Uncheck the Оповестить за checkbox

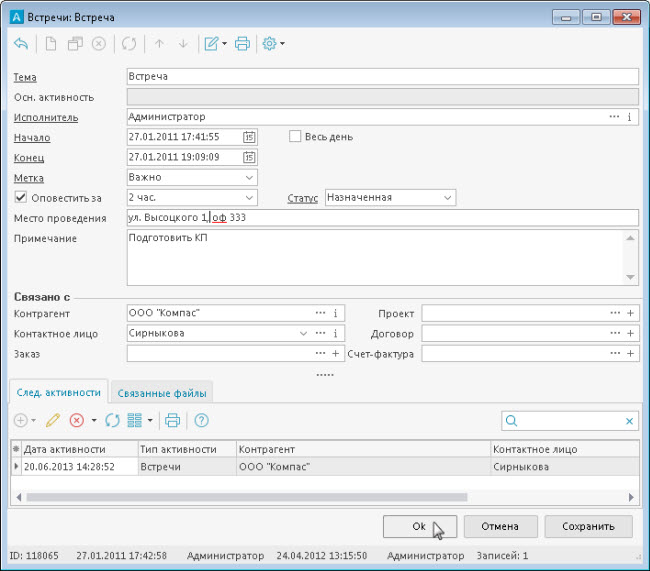coord(21,198)
